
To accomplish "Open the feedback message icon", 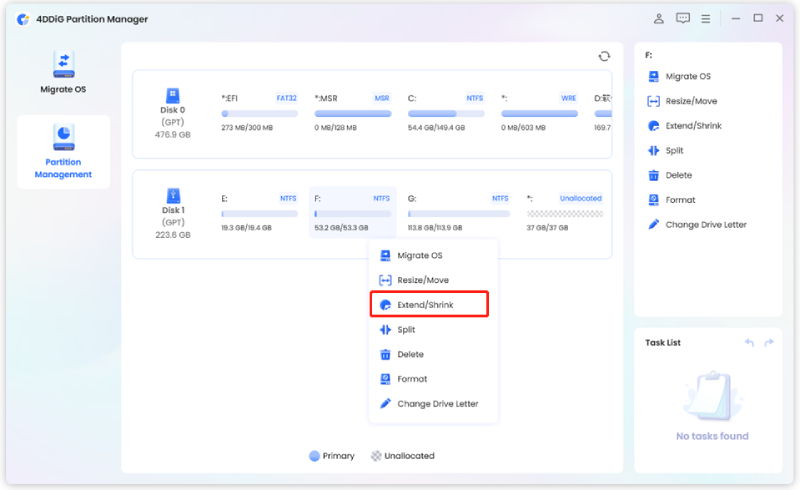I will tap(683, 19).
